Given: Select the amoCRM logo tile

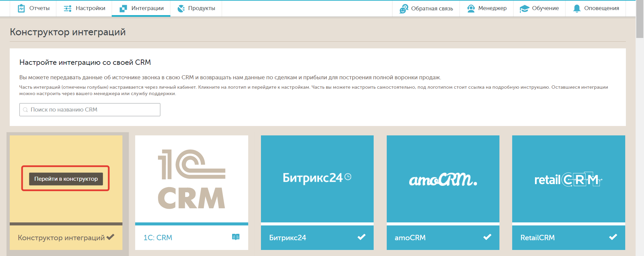Looking at the screenshot, I should point(443,179).
